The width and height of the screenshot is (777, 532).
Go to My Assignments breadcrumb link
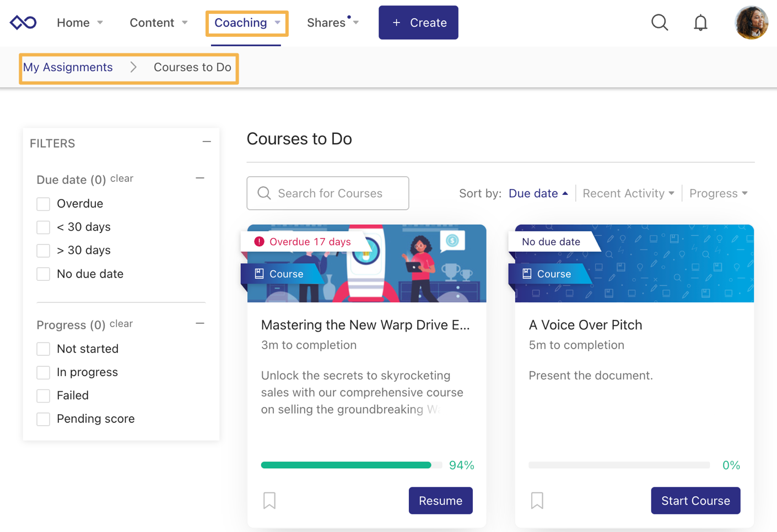[68, 67]
